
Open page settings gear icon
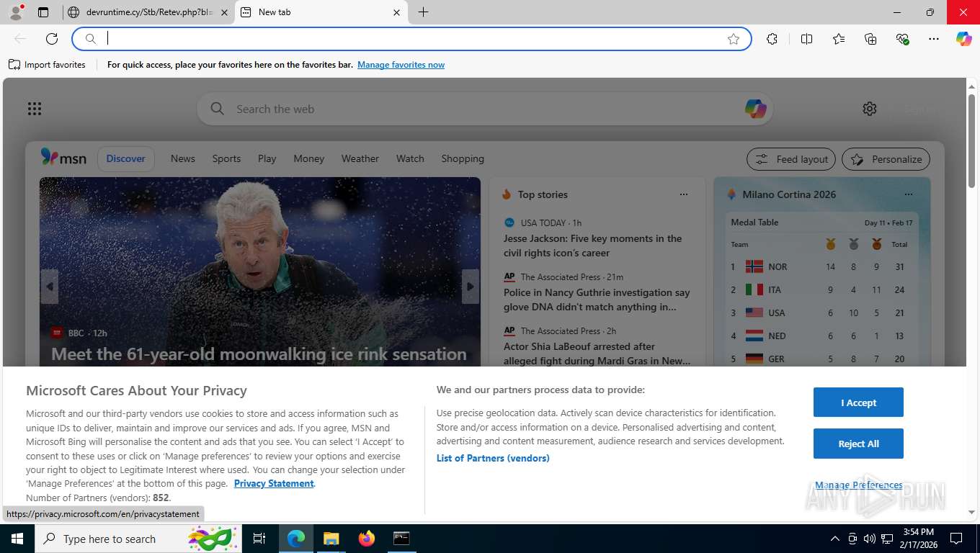[870, 109]
